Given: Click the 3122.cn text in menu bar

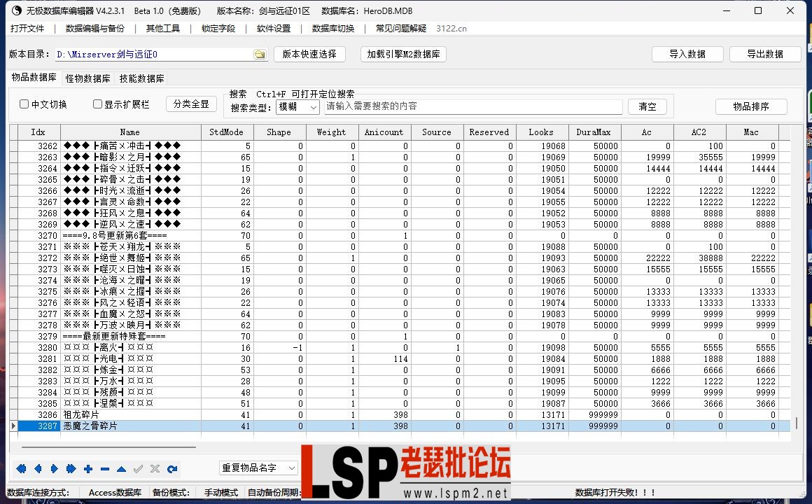Looking at the screenshot, I should pyautogui.click(x=451, y=29).
